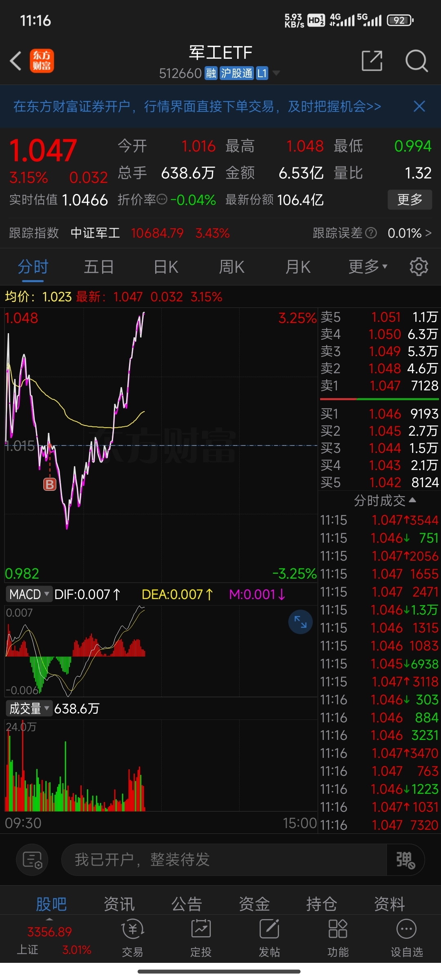Viewport: 441px width, 980px height.
Task: Tap the 11:15 1.046 1.3万 trade row
Action: [379, 610]
